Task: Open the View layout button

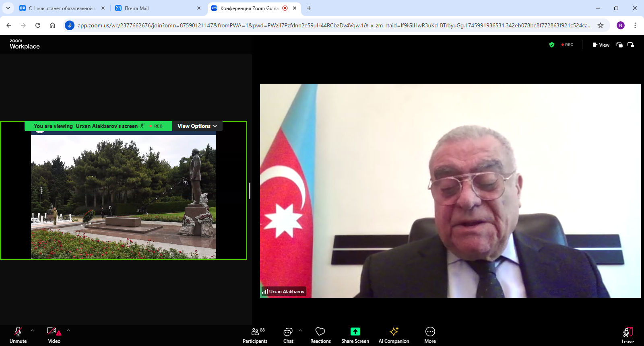Action: click(x=601, y=45)
